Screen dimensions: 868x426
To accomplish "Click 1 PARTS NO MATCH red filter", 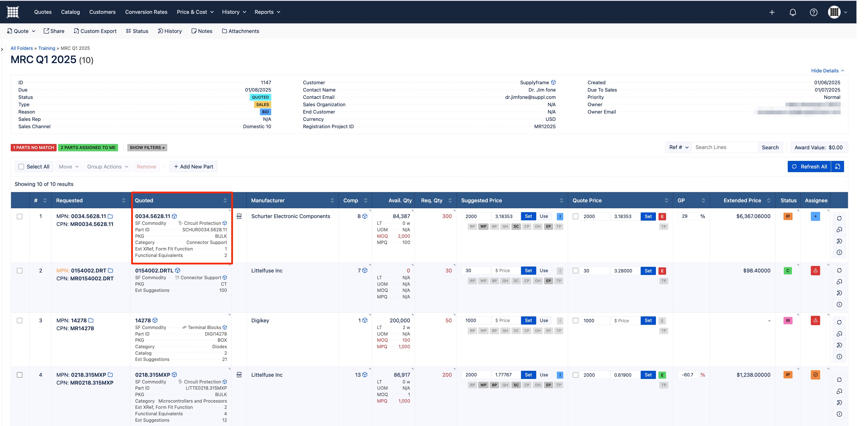I will (33, 148).
